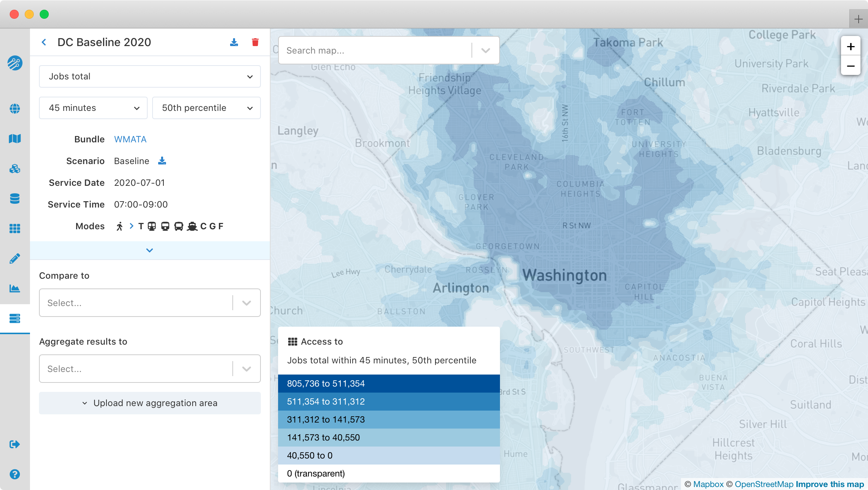The width and height of the screenshot is (868, 490).
Task: Open the Jobs total dropdown
Action: [150, 76]
